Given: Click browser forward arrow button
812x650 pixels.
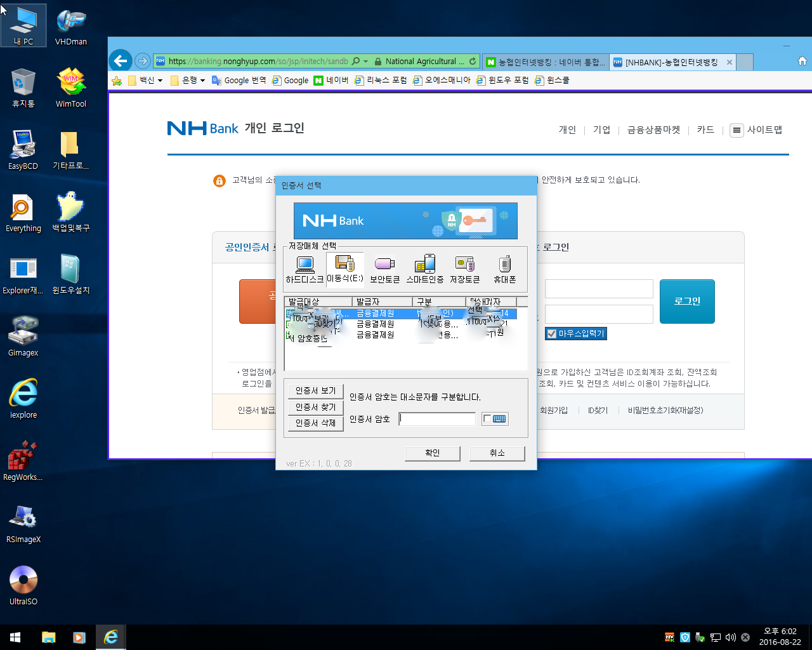Looking at the screenshot, I should [143, 61].
